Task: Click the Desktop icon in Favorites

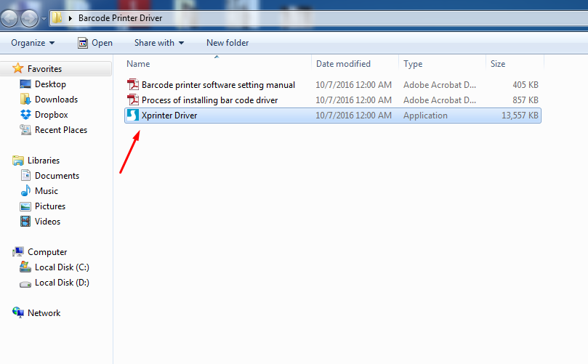Action: [x=25, y=84]
